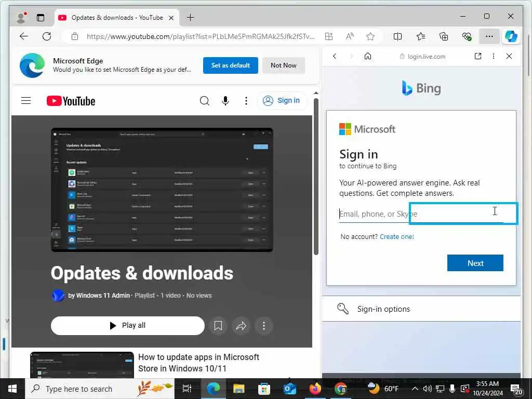Viewport: 532px width, 399px height.
Task: Open the Edge profile icon
Action: [x=21, y=17]
